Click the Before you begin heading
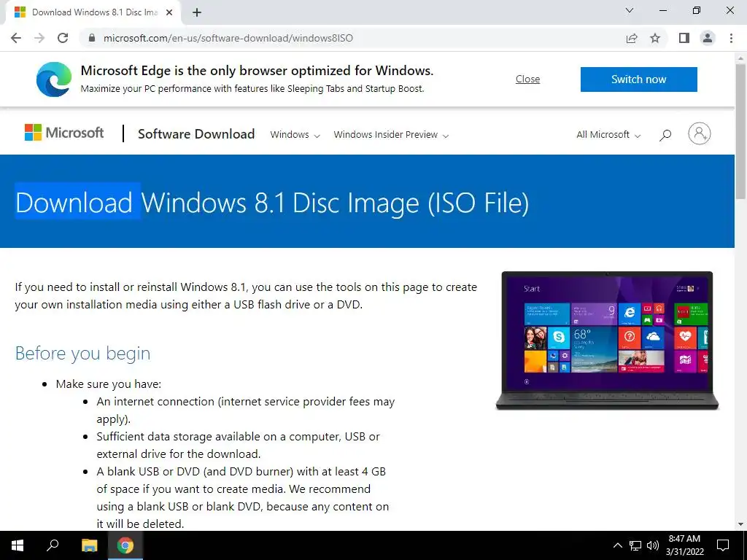The width and height of the screenshot is (747, 560). tap(82, 353)
